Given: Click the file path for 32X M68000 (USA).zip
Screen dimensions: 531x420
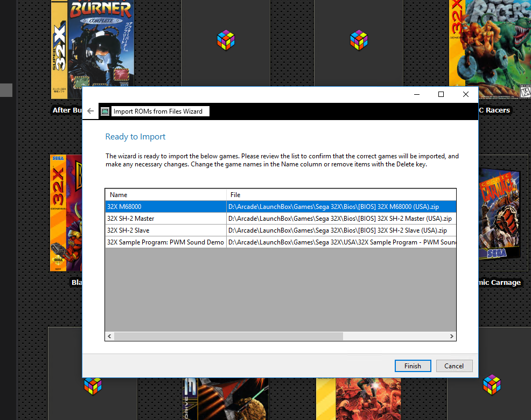Looking at the screenshot, I should (341, 207).
